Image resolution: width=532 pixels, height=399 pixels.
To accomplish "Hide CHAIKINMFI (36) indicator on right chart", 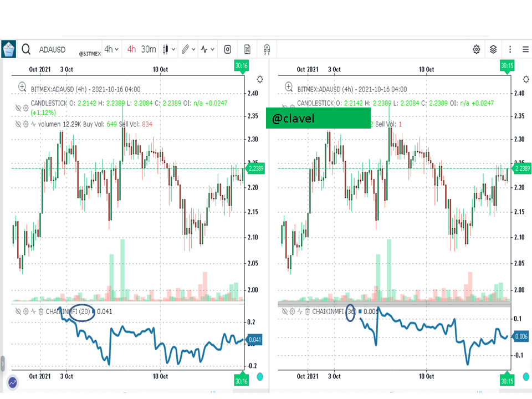I will pyautogui.click(x=285, y=311).
